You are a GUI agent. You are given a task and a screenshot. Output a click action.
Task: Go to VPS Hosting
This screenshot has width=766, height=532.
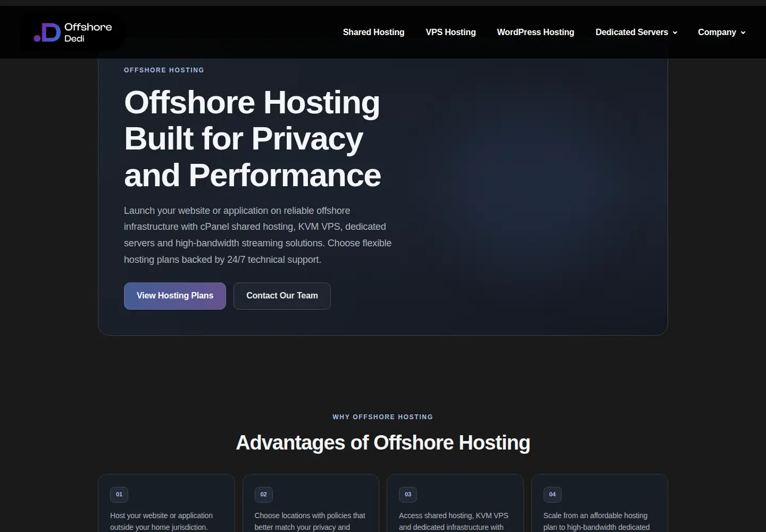(451, 32)
